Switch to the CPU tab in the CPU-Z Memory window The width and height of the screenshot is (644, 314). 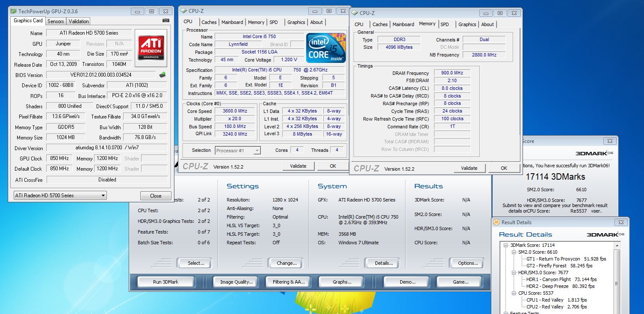coord(359,24)
